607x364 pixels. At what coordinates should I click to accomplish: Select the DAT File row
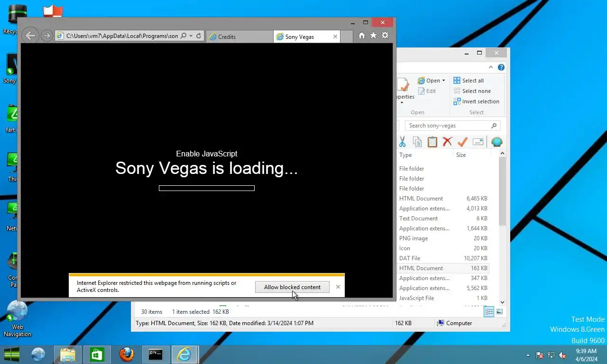click(x=443, y=258)
